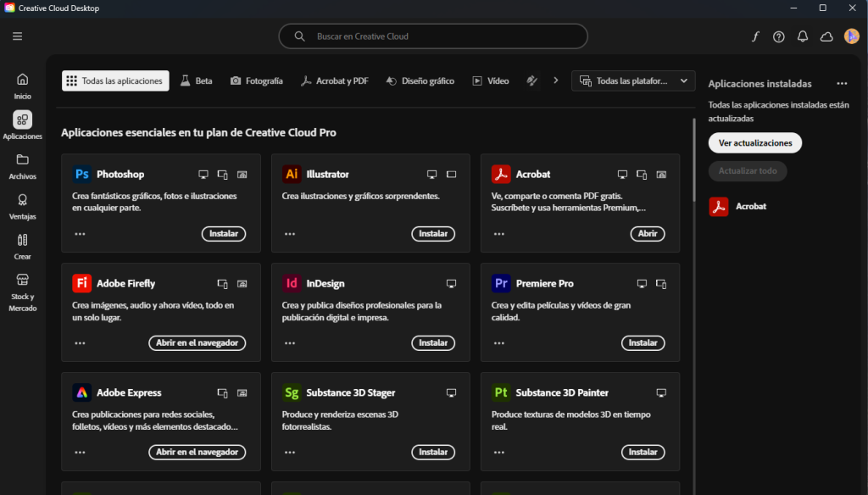Open Aplicaciones instaladas three-dot menu
This screenshot has height=495, width=868.
pyautogui.click(x=842, y=84)
